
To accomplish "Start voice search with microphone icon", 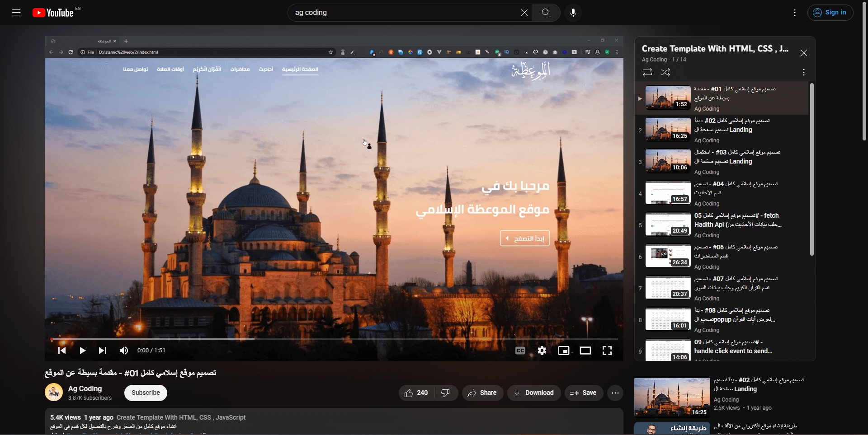I will [x=573, y=13].
